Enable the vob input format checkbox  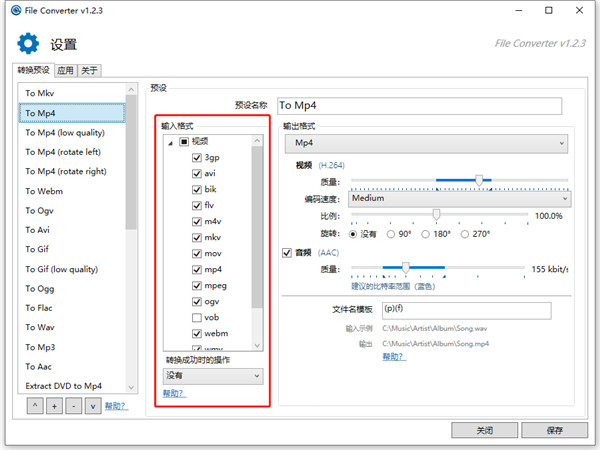click(197, 318)
